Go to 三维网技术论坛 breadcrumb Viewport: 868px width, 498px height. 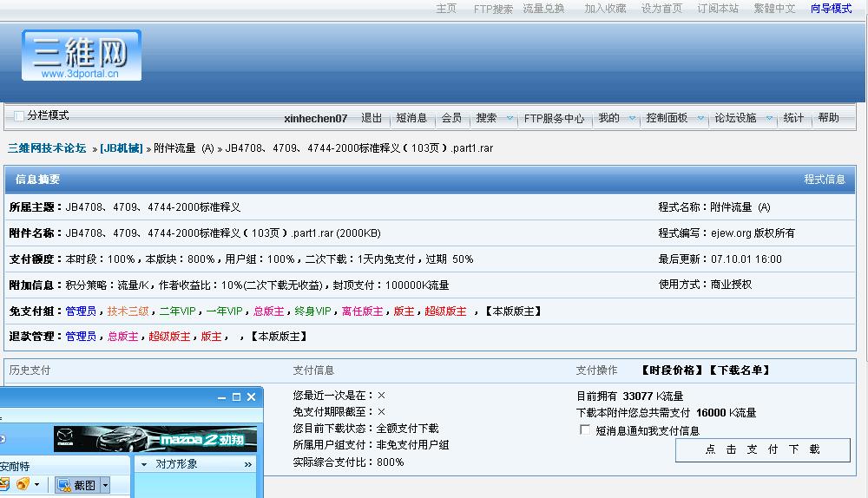pyautogui.click(x=47, y=148)
